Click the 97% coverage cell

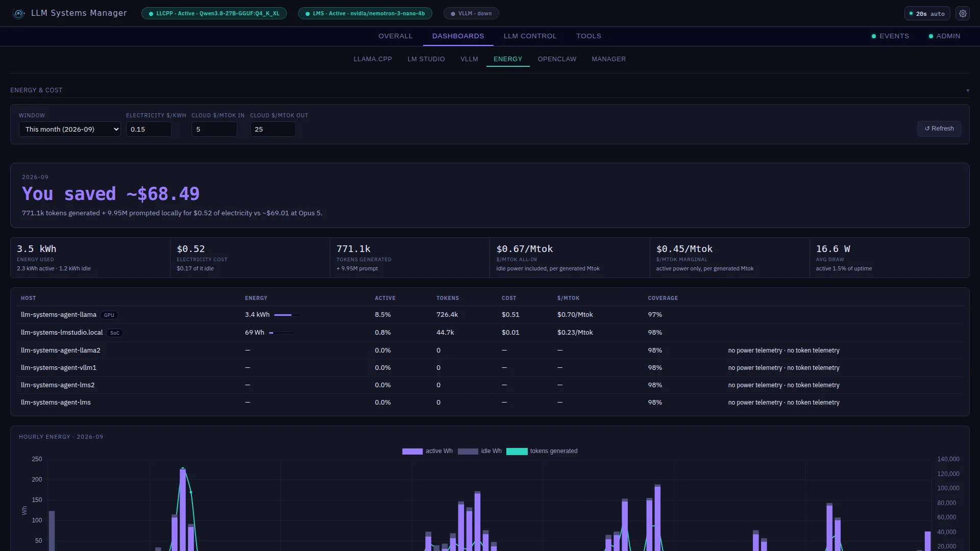pos(655,315)
